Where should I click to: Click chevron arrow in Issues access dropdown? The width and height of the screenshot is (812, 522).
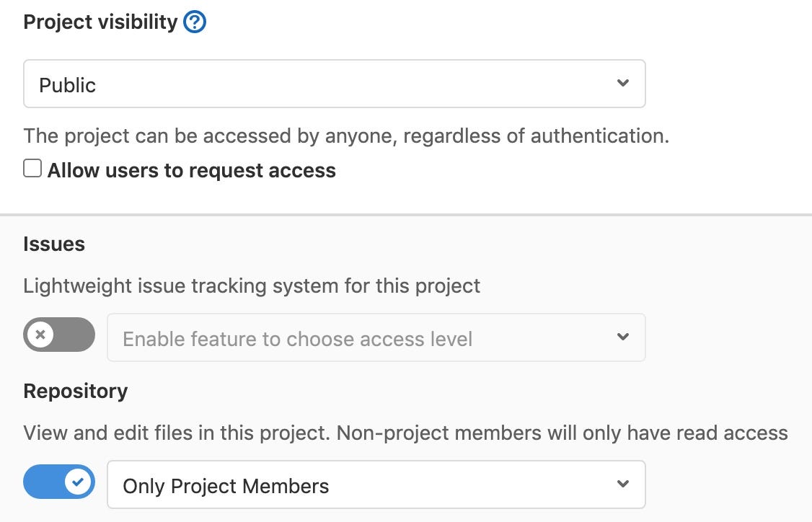tap(623, 337)
